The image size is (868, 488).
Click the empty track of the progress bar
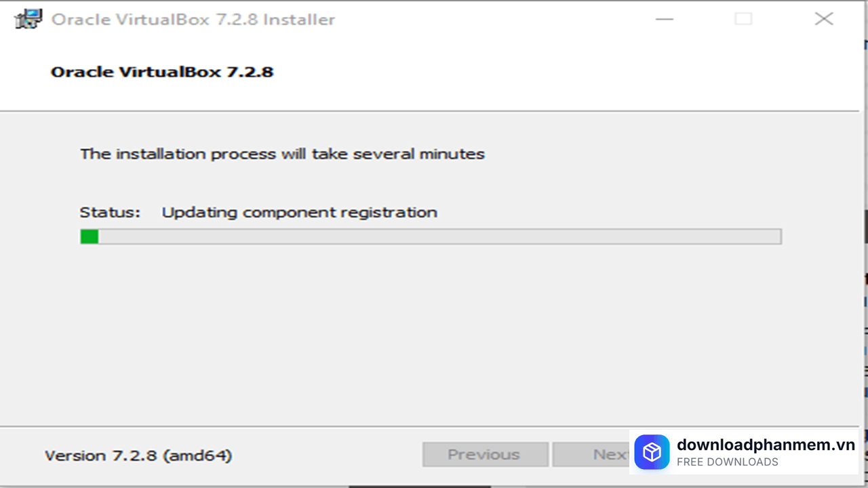439,237
